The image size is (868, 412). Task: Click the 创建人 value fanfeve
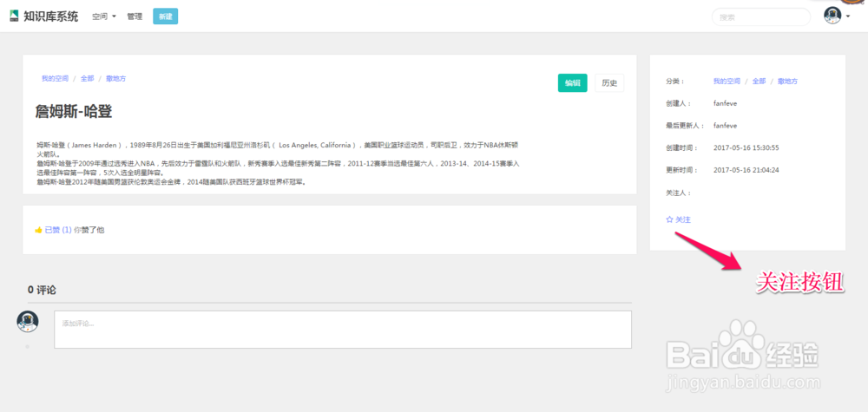[725, 103]
